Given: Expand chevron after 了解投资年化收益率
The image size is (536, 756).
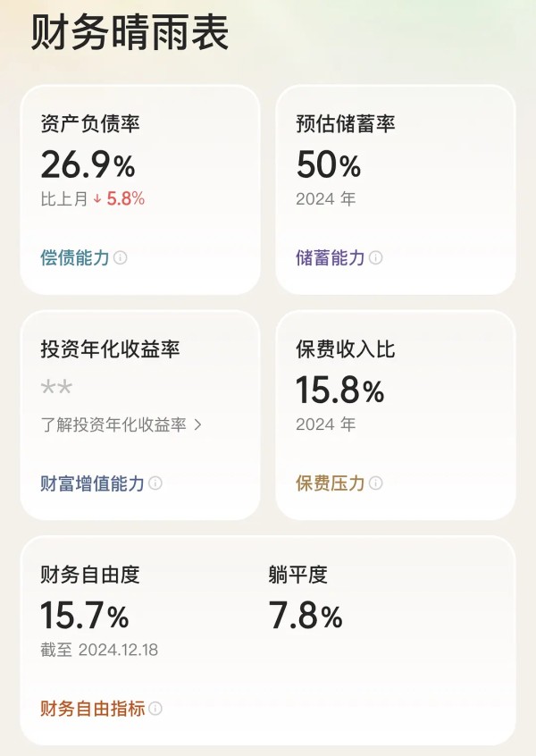Looking at the screenshot, I should pyautogui.click(x=197, y=424).
